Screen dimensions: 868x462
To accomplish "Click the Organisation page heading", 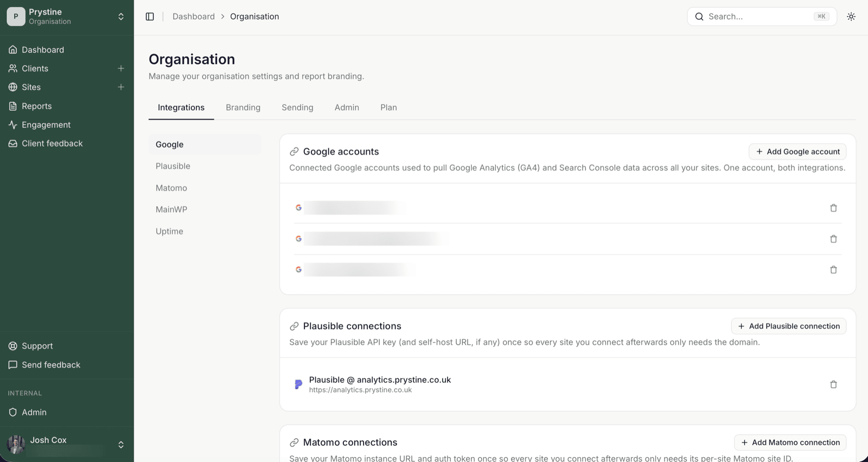I will click(x=192, y=59).
